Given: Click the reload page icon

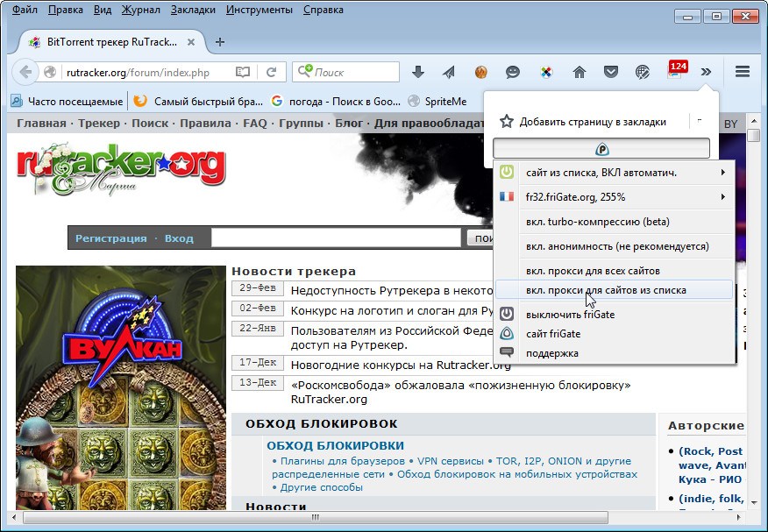Looking at the screenshot, I should coord(272,72).
